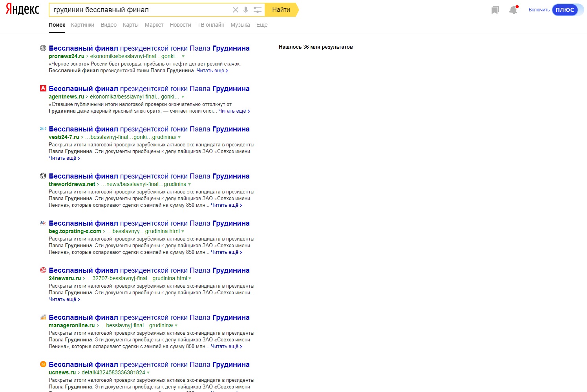Image resolution: width=587 pixels, height=392 pixels.
Task: Click the ucnews.ru green domain link
Action: tap(62, 372)
